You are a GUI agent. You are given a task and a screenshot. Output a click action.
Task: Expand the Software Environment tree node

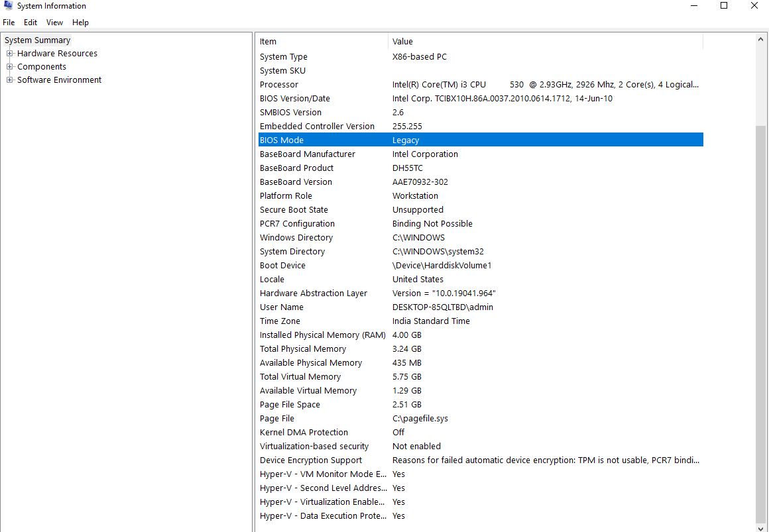[9, 80]
